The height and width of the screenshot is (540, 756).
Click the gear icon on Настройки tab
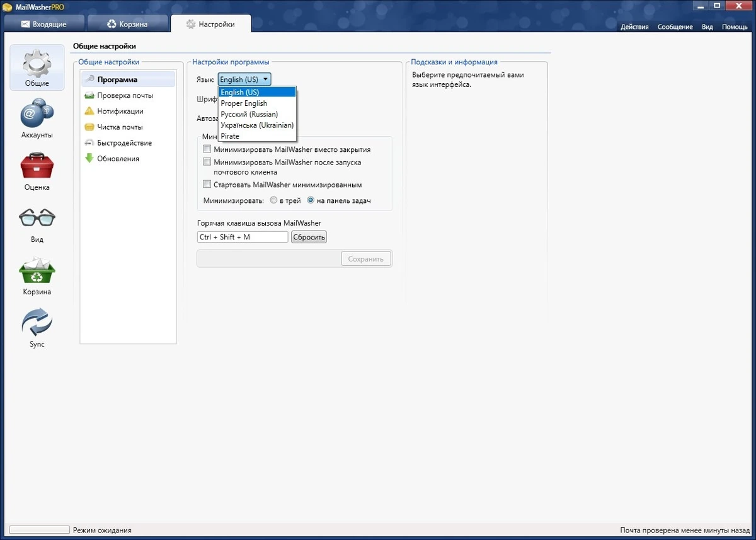pyautogui.click(x=191, y=25)
